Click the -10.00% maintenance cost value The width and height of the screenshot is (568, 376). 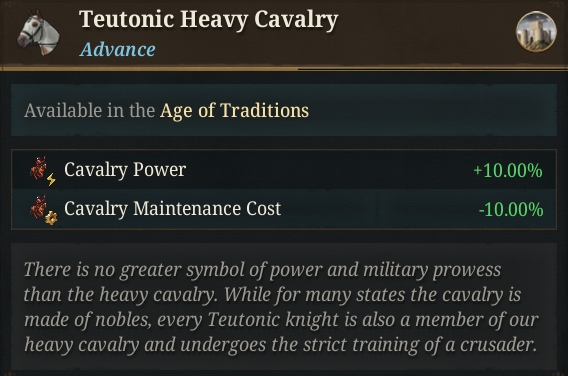[x=511, y=209]
